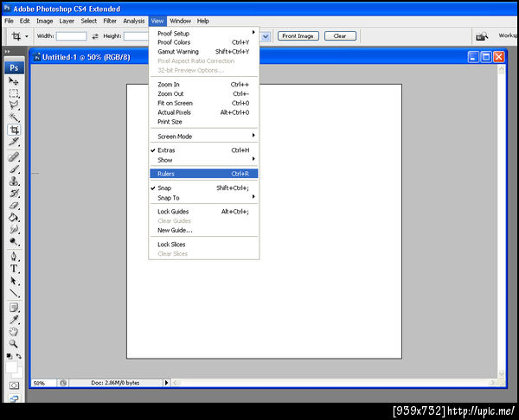This screenshot has height=420, width=519.
Task: Select the Move tool
Action: click(x=14, y=81)
